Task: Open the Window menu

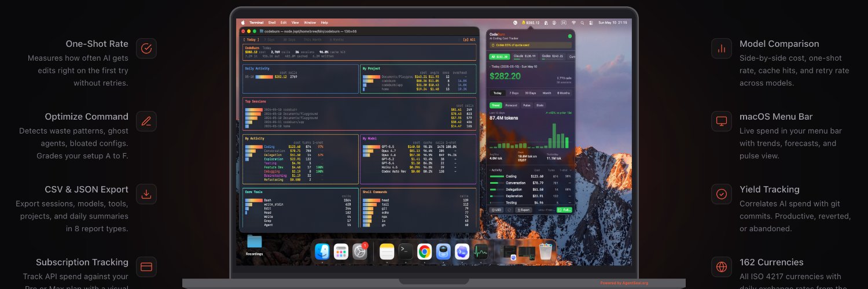Action: pos(310,23)
